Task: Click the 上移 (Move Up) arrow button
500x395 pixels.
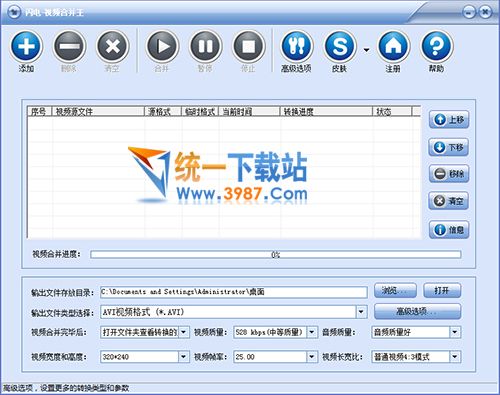Action: click(449, 119)
